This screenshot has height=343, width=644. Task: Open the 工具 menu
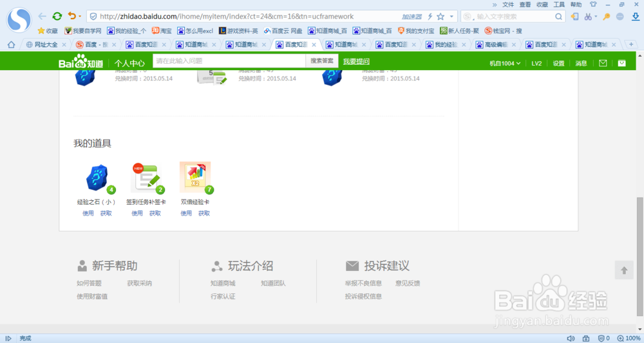tap(559, 5)
